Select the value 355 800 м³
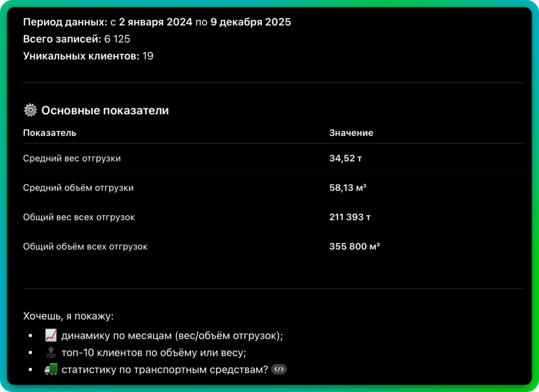Viewport: 539px width, 392px height. 354,247
